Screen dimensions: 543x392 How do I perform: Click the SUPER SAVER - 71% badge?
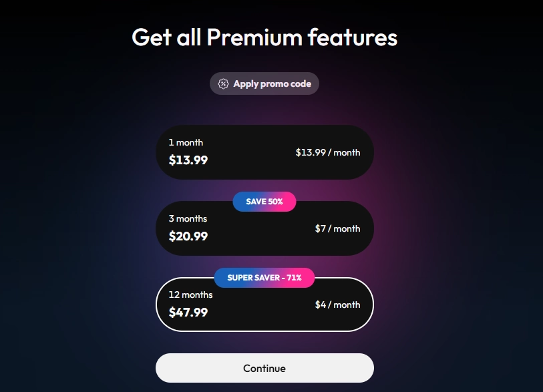tap(264, 278)
